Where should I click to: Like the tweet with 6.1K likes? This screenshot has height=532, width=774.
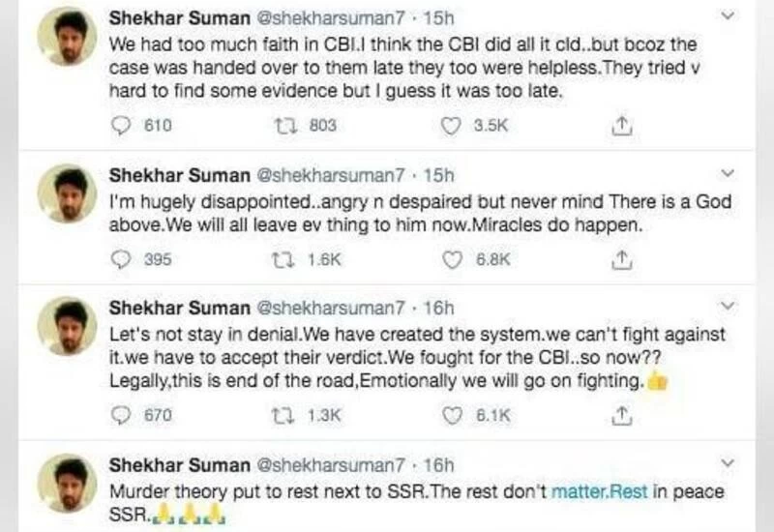pyautogui.click(x=451, y=415)
